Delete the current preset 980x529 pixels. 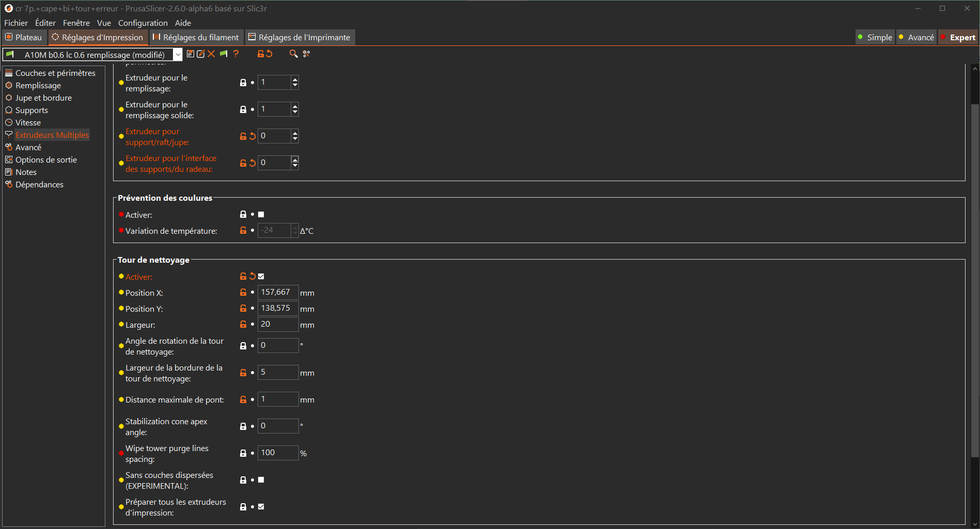tap(211, 54)
